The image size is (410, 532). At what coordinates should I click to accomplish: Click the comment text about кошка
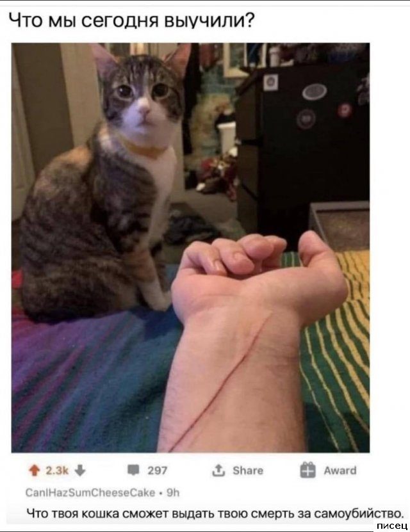[215, 513]
